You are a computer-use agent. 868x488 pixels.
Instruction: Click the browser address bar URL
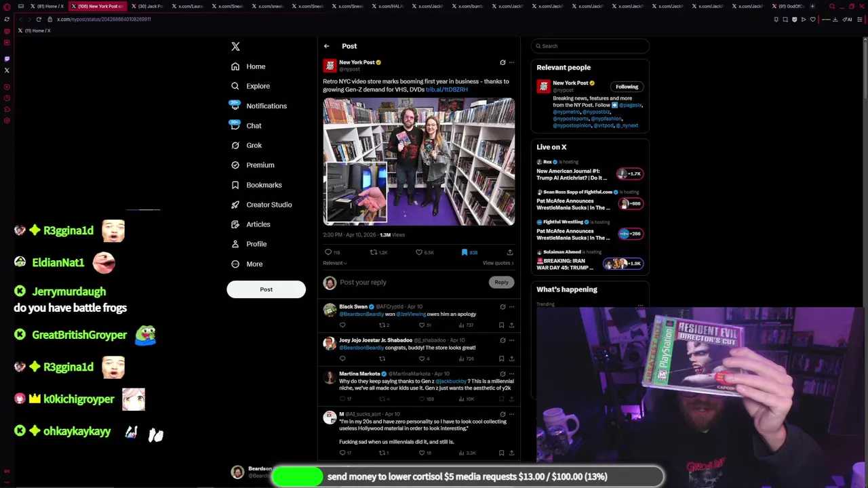tap(104, 19)
